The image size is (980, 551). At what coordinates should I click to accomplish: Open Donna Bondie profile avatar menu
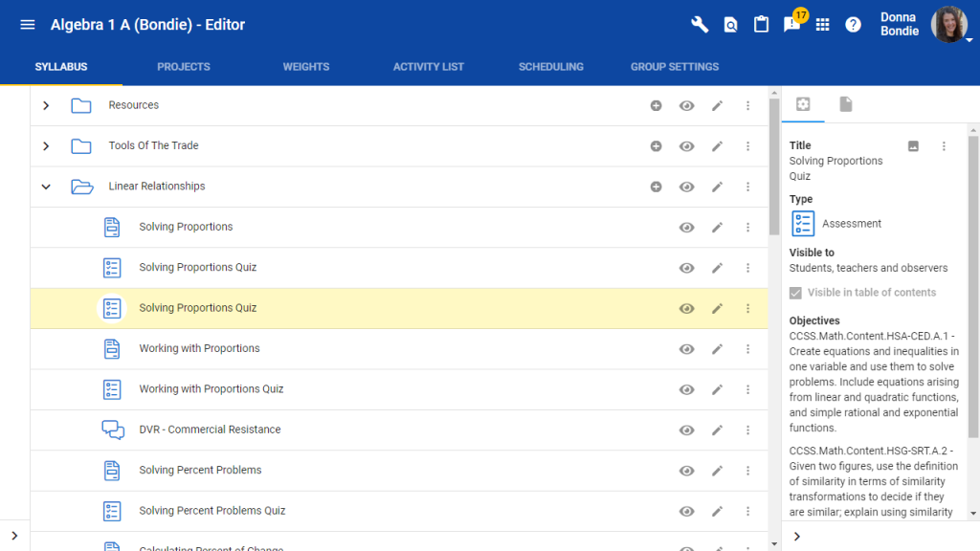coord(949,25)
